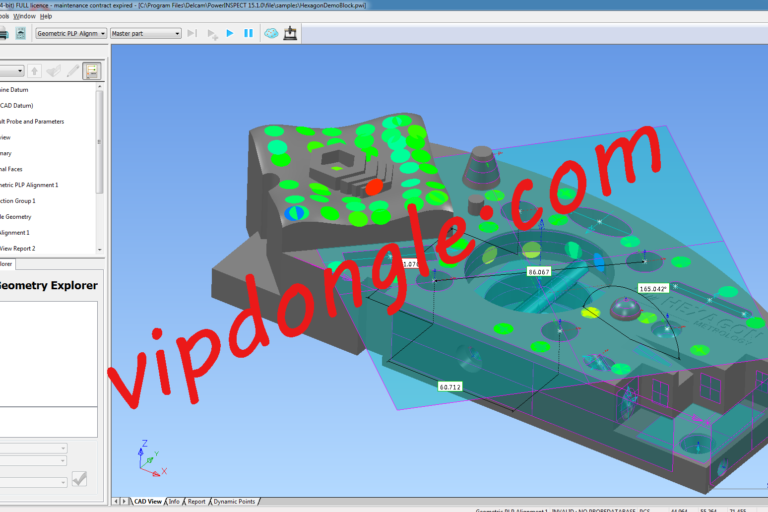This screenshot has height=512, width=768.
Task: Select 'View Report 2' tree item
Action: point(18,248)
